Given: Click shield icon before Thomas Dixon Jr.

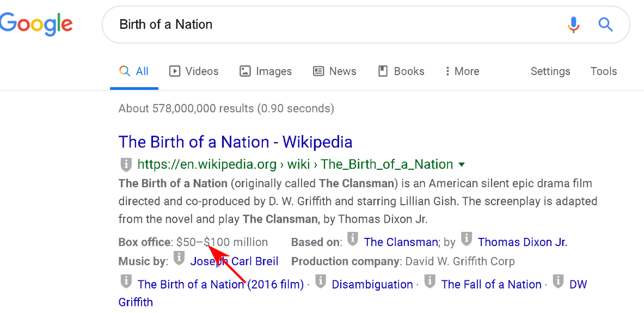Looking at the screenshot, I should [x=467, y=239].
